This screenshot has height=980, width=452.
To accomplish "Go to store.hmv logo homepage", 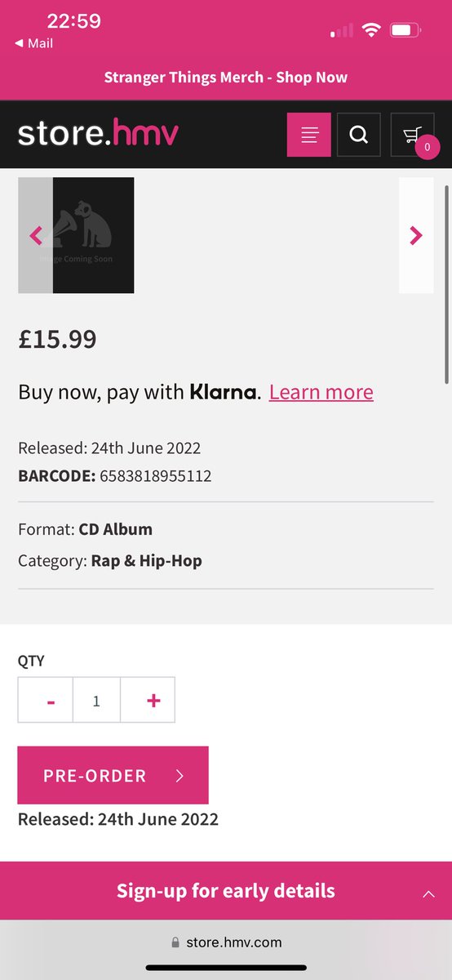I will (98, 134).
